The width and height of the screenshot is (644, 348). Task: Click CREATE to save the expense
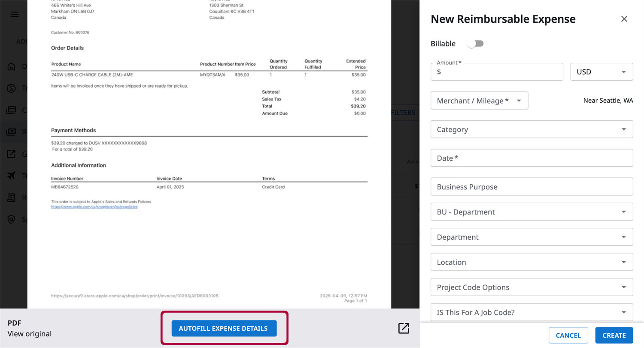point(614,335)
